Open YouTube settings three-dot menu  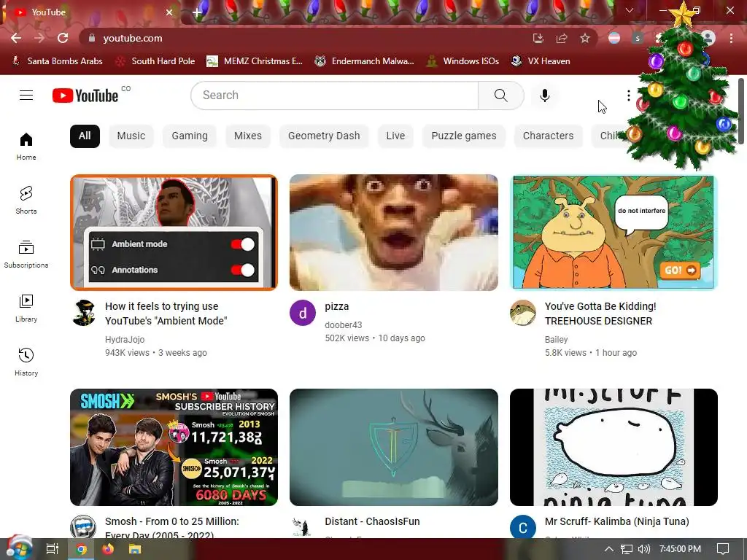628,96
